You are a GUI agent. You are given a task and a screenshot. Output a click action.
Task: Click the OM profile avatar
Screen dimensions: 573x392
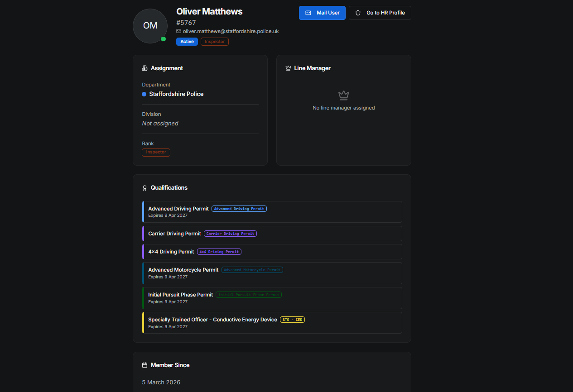[x=150, y=26]
